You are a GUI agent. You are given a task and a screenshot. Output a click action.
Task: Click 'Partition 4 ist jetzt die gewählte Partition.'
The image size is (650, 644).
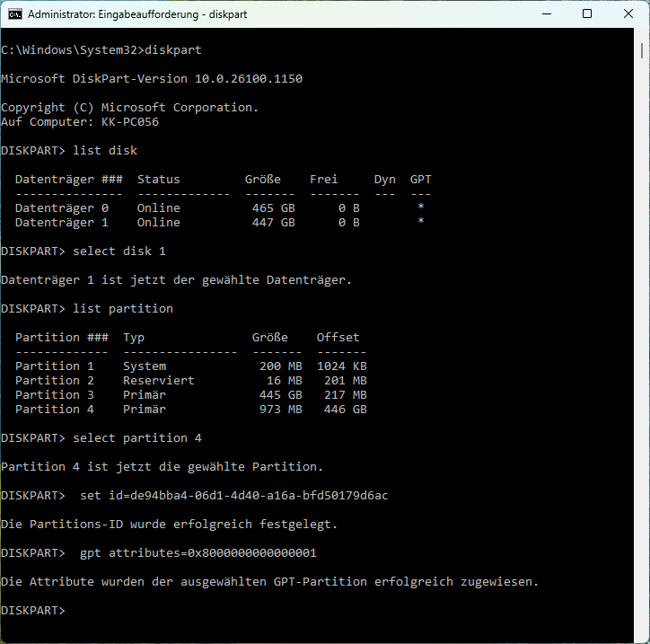[162, 467]
